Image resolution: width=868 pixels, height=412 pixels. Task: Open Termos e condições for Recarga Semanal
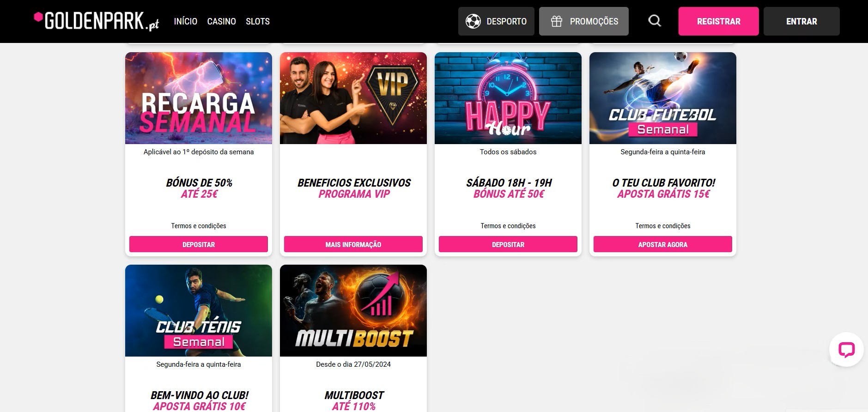pyautogui.click(x=199, y=226)
